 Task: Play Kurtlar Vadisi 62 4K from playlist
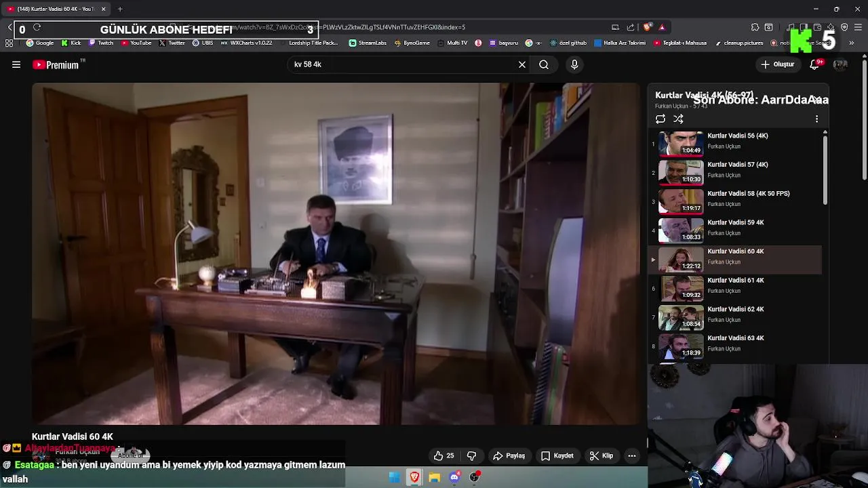pyautogui.click(x=735, y=317)
